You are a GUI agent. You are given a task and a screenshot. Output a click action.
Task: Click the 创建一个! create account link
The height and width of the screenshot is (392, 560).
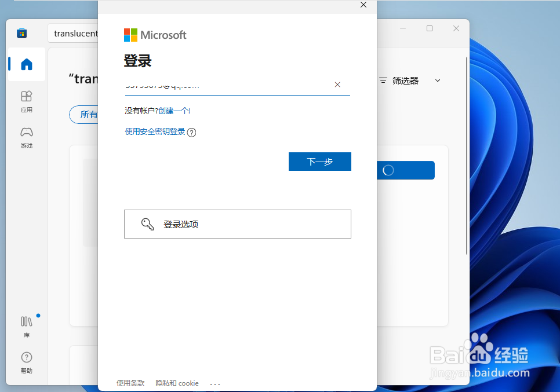pyautogui.click(x=174, y=111)
